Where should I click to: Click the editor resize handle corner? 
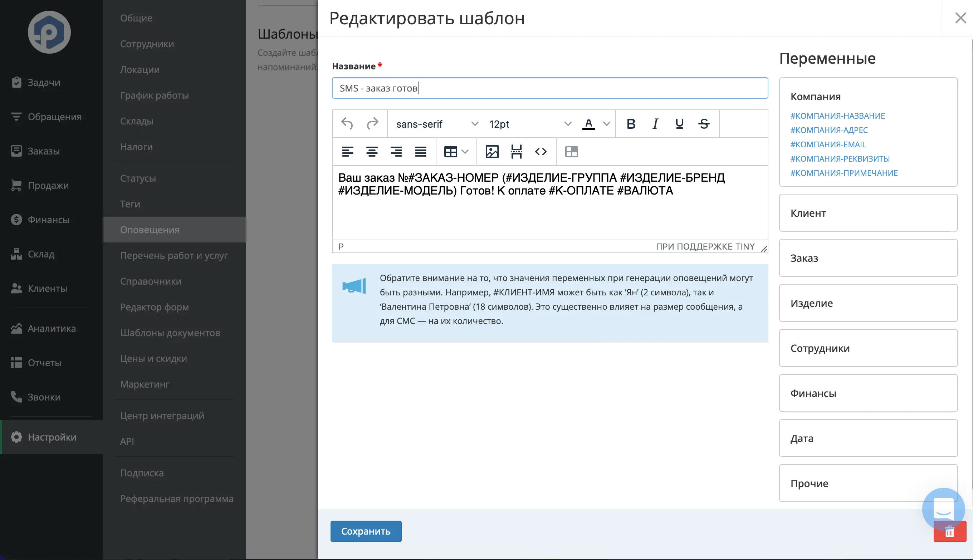coord(764,249)
